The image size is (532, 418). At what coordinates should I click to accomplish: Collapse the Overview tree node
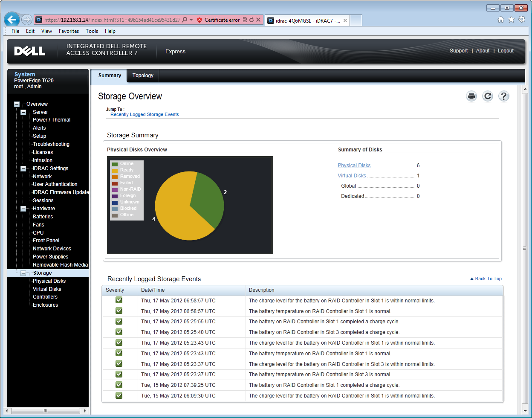click(x=17, y=104)
